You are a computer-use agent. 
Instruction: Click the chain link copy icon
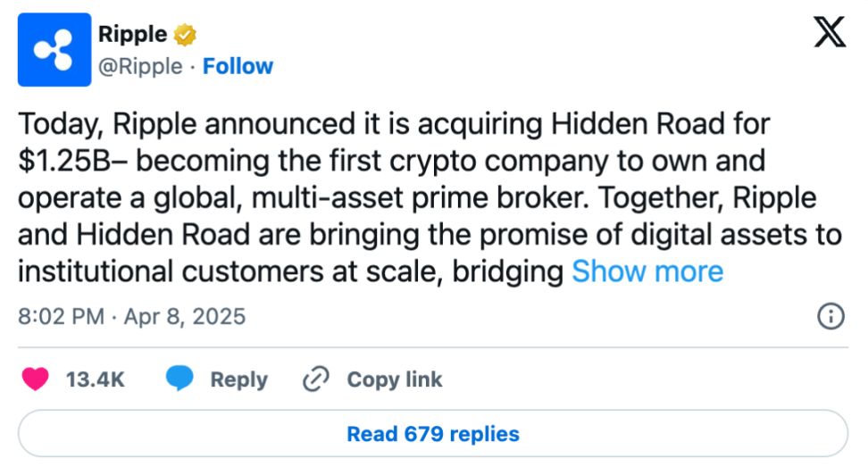tap(316, 379)
